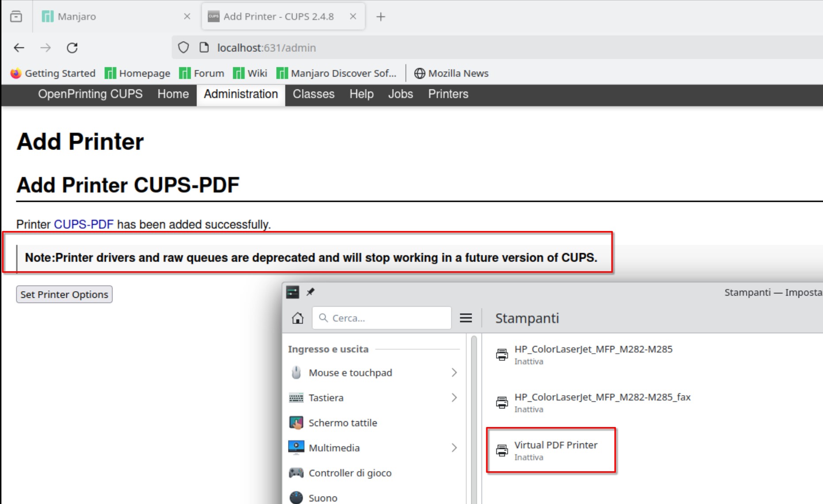Select the Add Printer - CUPS 2.4.8 tab

283,16
